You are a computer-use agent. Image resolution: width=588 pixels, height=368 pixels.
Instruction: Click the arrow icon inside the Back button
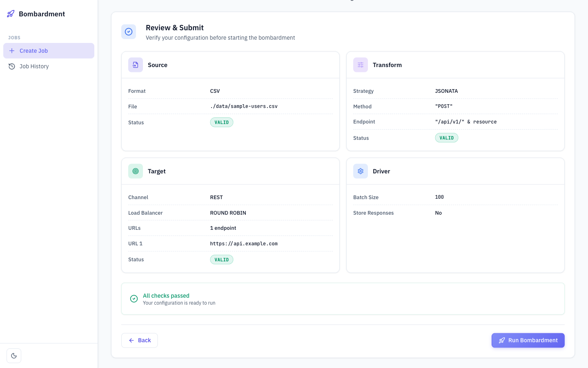coord(131,340)
